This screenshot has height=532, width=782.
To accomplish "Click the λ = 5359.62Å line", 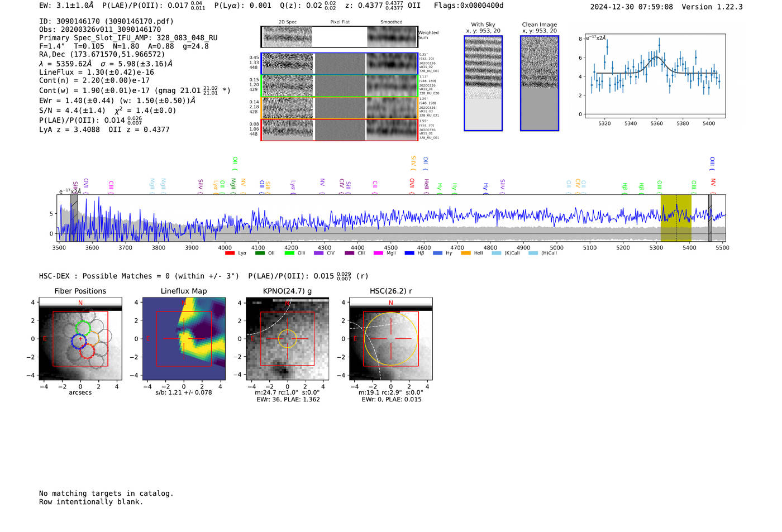I will pyautogui.click(x=106, y=64).
